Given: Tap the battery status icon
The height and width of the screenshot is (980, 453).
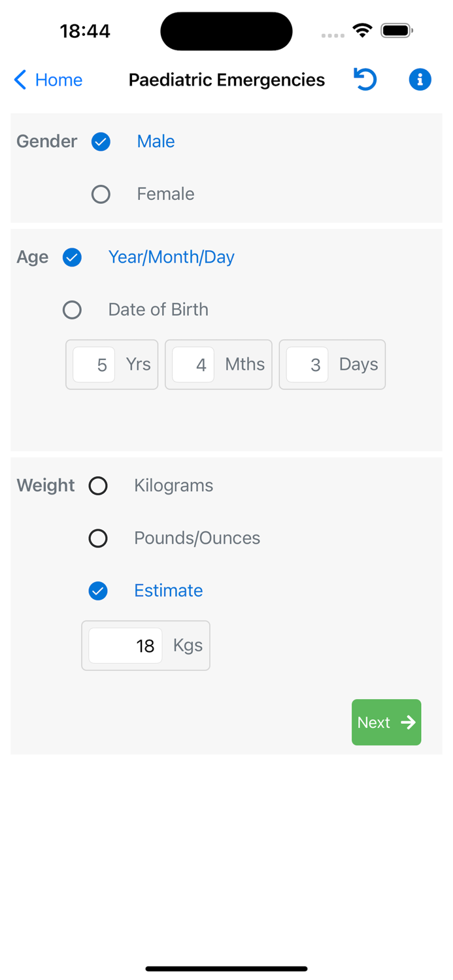Looking at the screenshot, I should pos(397,30).
